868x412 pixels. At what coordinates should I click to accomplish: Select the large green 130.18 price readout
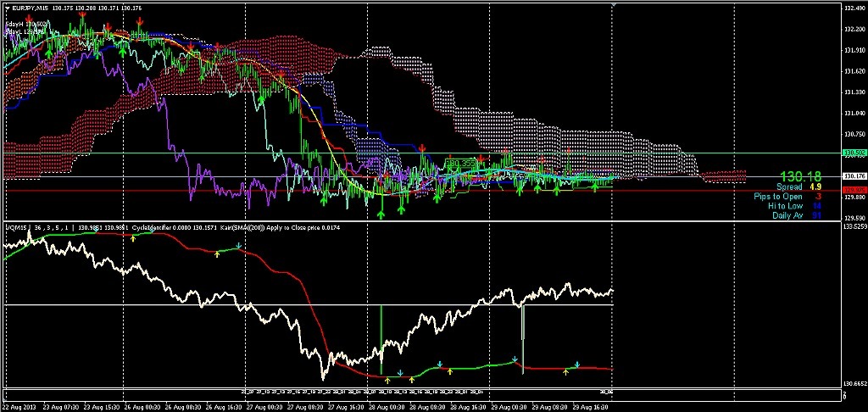(800, 176)
